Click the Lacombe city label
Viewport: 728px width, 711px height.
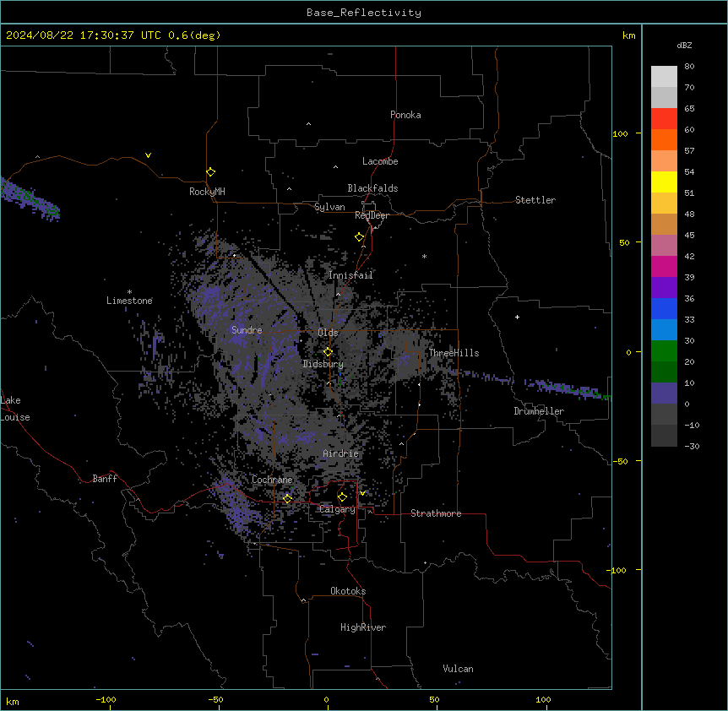(380, 161)
